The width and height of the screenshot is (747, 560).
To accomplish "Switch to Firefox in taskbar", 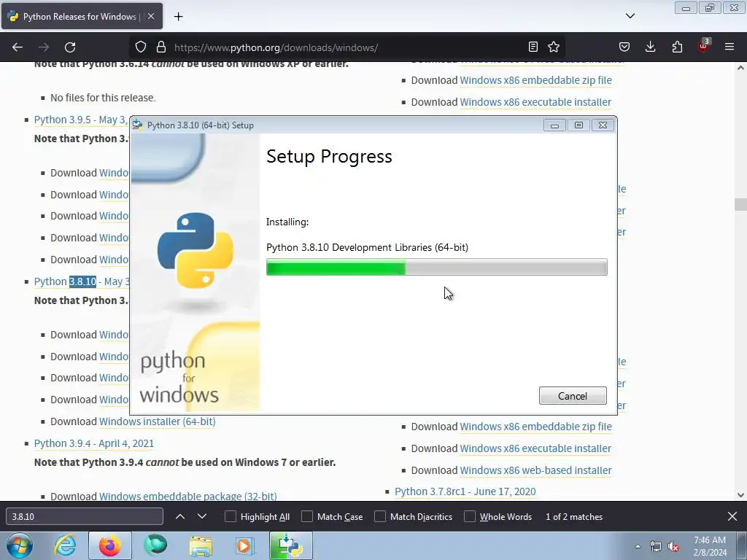I will (x=110, y=545).
